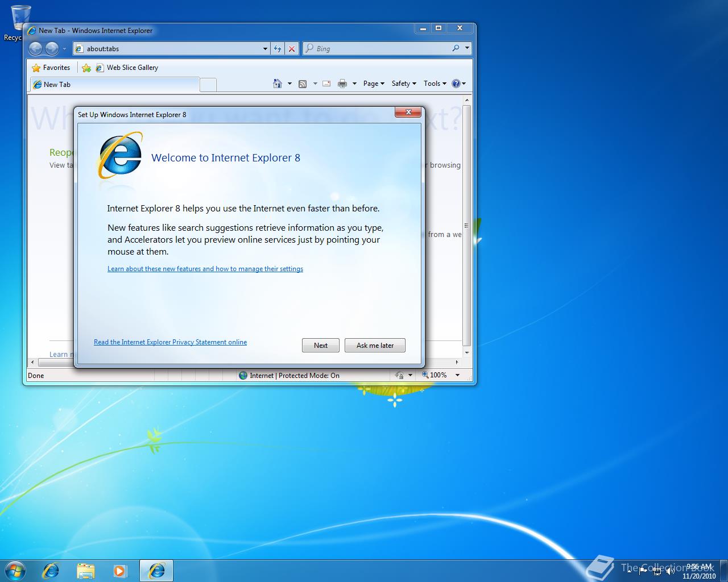
Task: Open the Recycle Bin desktop icon
Action: 20,22
